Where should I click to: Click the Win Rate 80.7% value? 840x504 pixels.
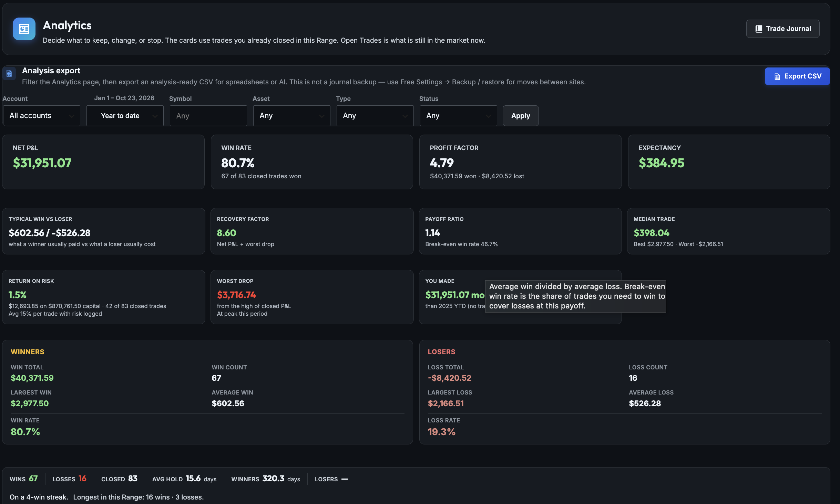tap(238, 163)
